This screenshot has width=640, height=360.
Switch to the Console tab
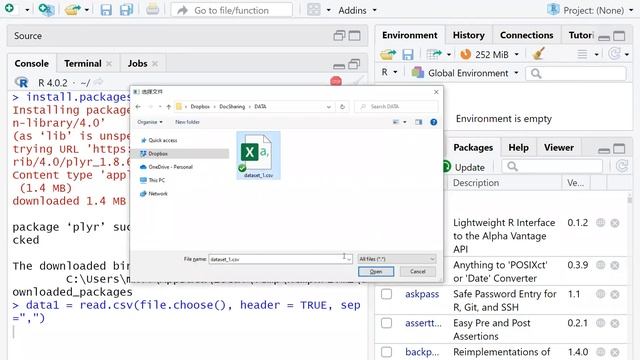click(x=31, y=64)
